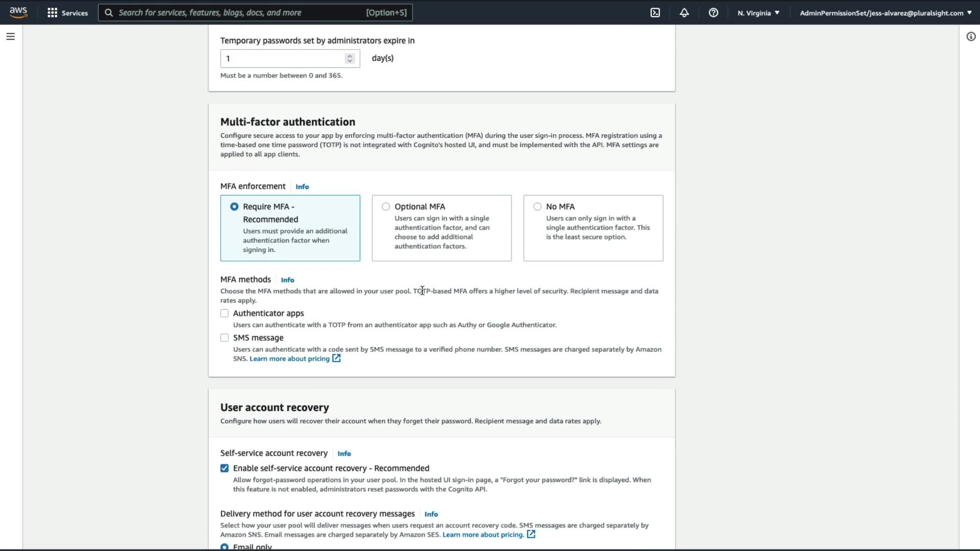This screenshot has height=551, width=980.
Task: Open the Info link beside MFA enforcement
Action: click(302, 187)
